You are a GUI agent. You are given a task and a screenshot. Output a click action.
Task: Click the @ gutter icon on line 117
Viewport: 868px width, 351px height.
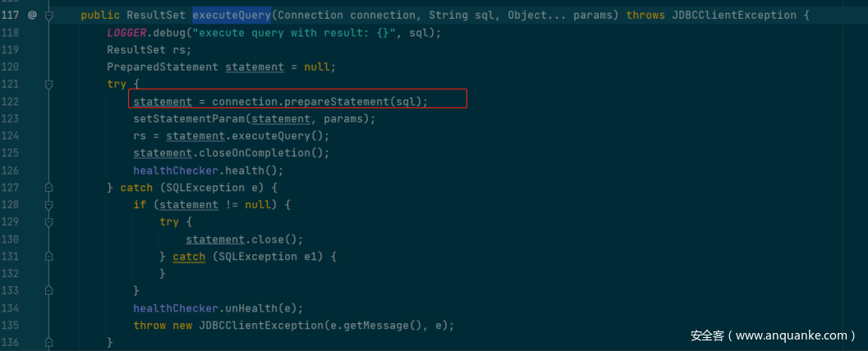pyautogui.click(x=32, y=16)
